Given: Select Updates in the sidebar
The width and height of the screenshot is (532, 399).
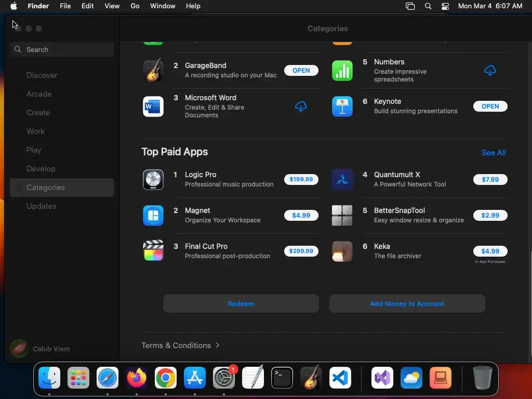Looking at the screenshot, I should click(x=62, y=206).
